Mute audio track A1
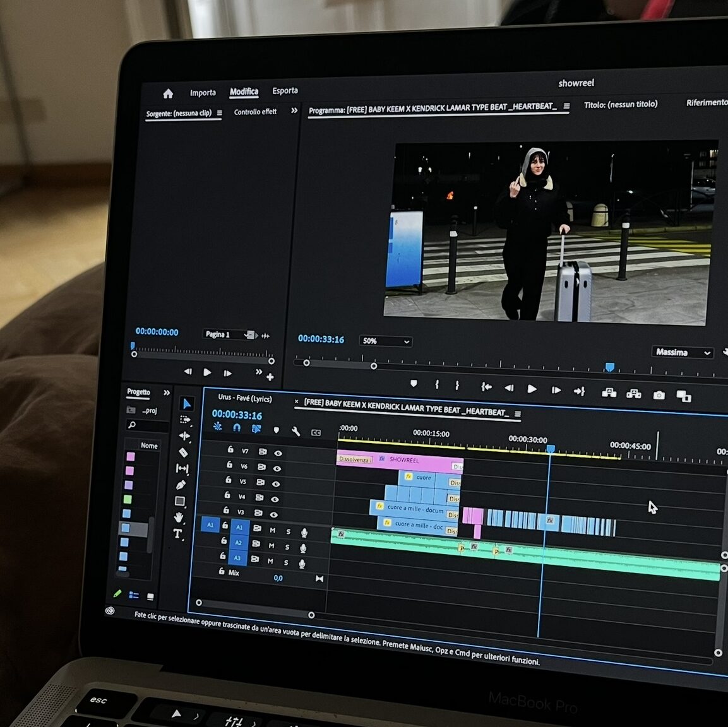The image size is (728, 727). [x=273, y=530]
